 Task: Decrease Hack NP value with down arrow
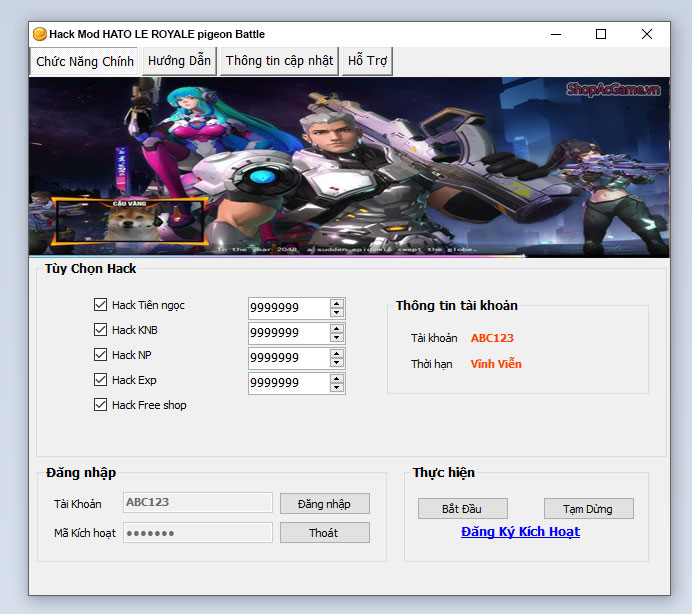337,362
